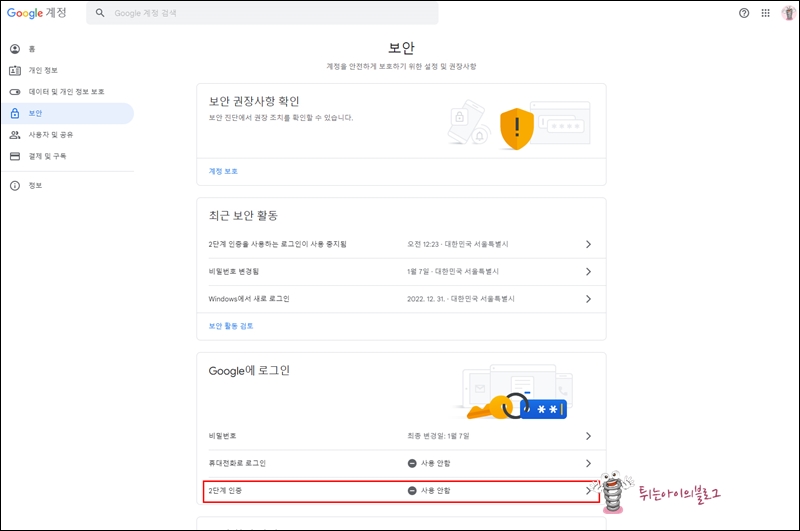Open the 2단계 인증 setting

tap(402, 491)
